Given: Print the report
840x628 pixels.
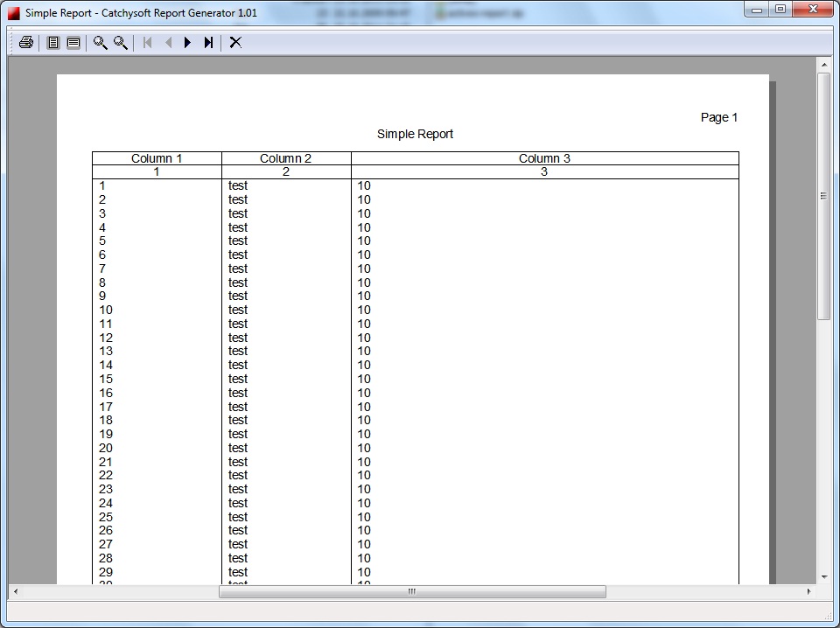Looking at the screenshot, I should coord(24,42).
